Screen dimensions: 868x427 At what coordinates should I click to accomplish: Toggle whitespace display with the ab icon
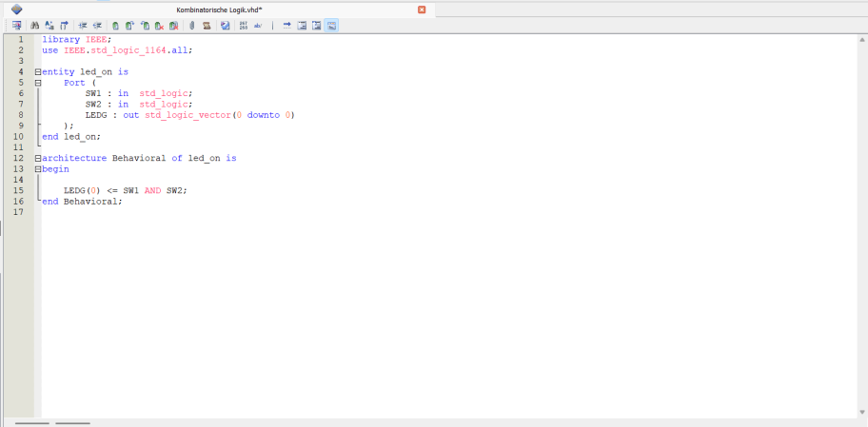pyautogui.click(x=258, y=26)
